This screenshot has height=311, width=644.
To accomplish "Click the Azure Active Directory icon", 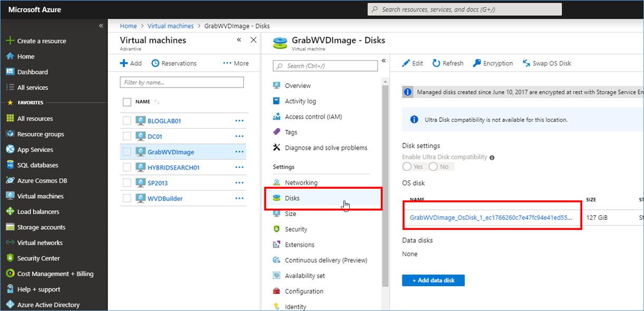I will pos(9,305).
